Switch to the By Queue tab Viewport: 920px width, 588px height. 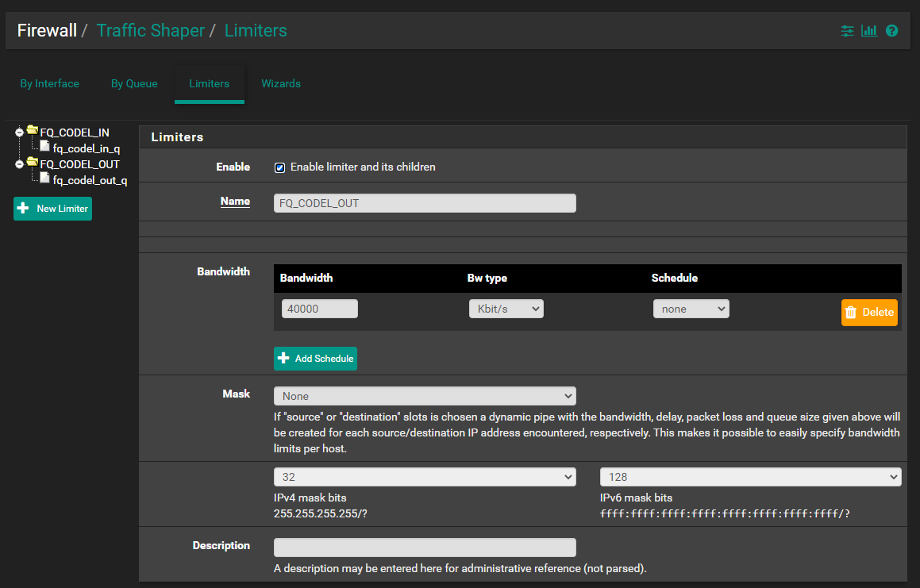coord(134,84)
